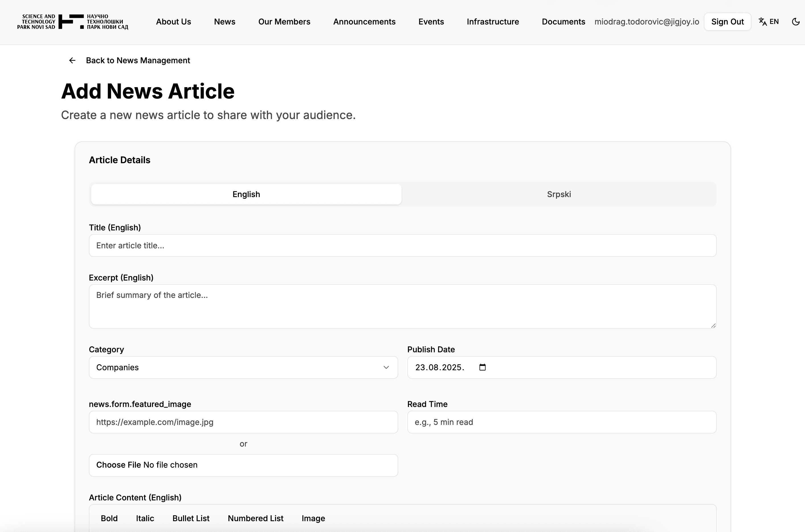Navigate to the Announcements section

coord(365,21)
